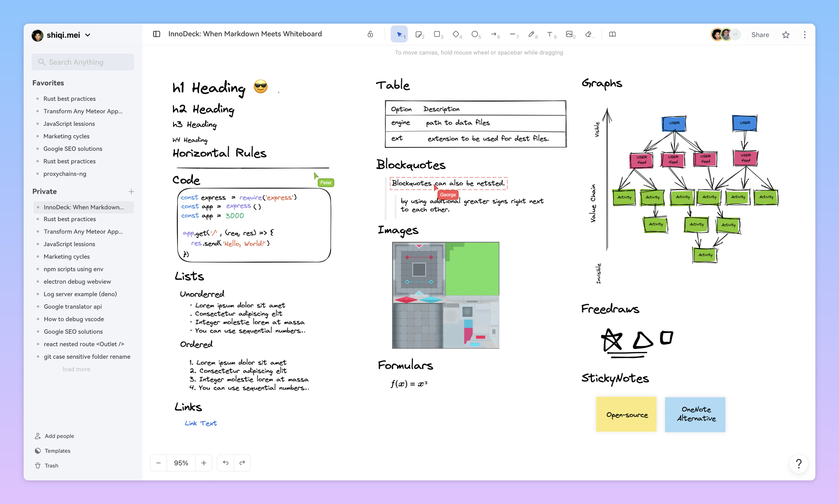Viewport: 839px width, 504px height.
Task: Select the diamond shape tool
Action: click(456, 34)
